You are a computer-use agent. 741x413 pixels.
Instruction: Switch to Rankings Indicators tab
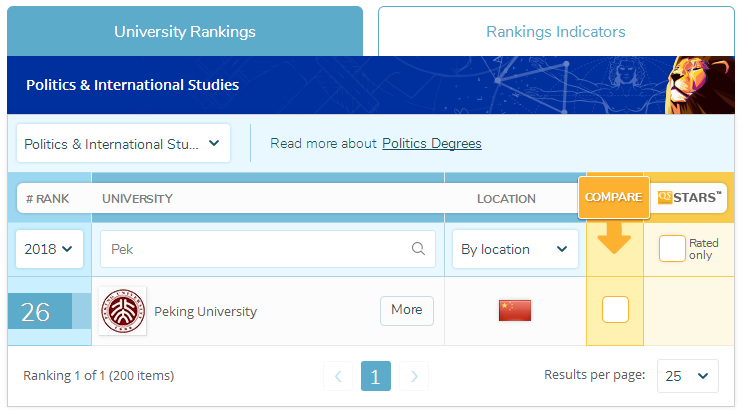[x=555, y=32]
